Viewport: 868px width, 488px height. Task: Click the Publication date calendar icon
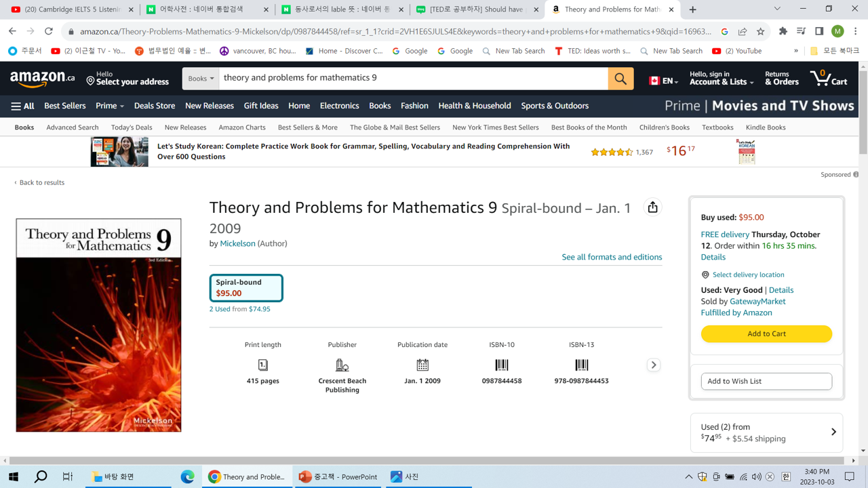pos(422,365)
